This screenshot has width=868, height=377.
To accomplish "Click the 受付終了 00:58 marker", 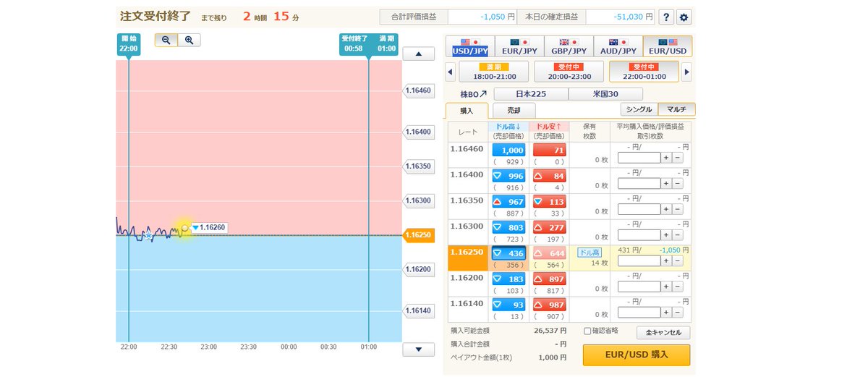I will 354,43.
